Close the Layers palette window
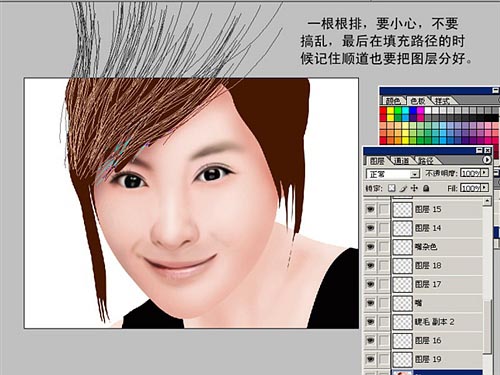Viewport: 500px width, 375px height. (x=487, y=151)
